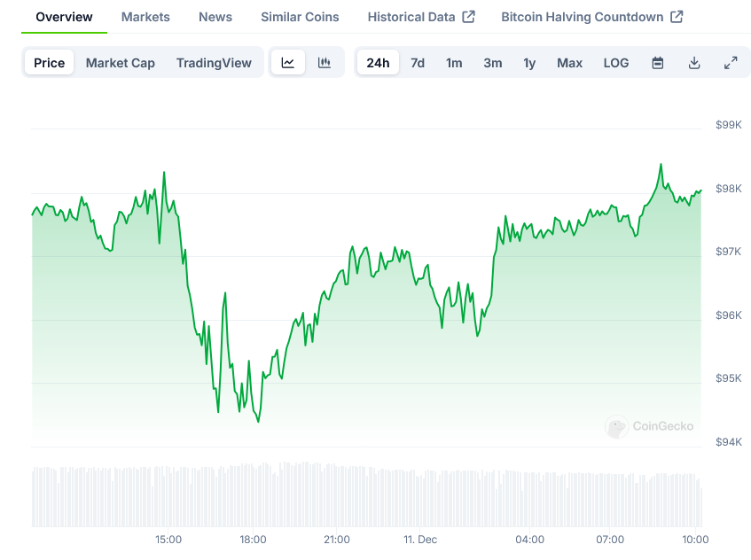Open the Similar Coins tab
The height and width of the screenshot is (560, 751).
pos(300,17)
